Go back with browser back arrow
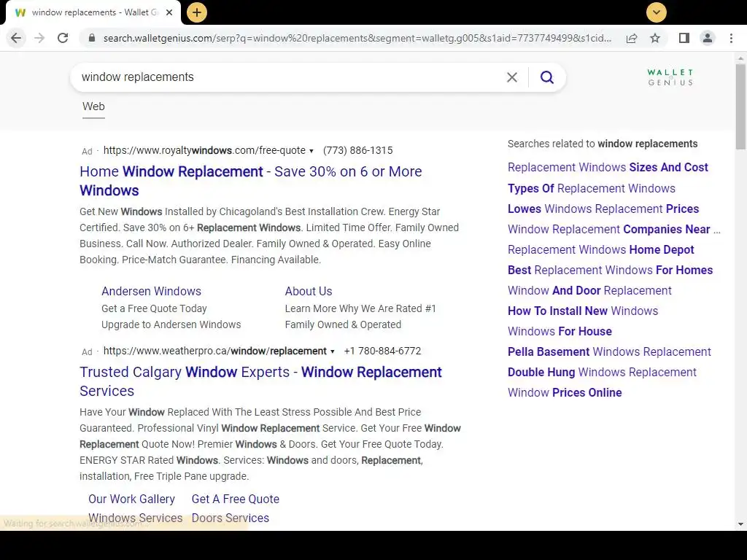Screen dimensions: 747x560 coord(16,38)
